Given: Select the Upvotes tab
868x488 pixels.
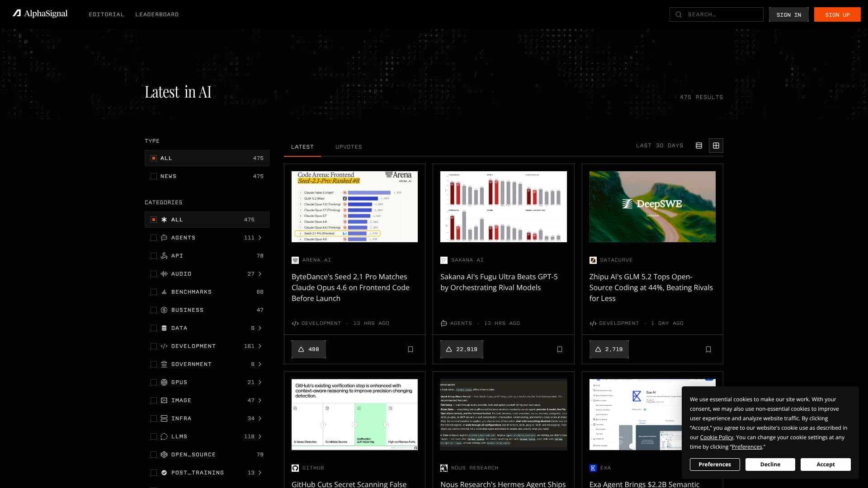Looking at the screenshot, I should pos(349,147).
